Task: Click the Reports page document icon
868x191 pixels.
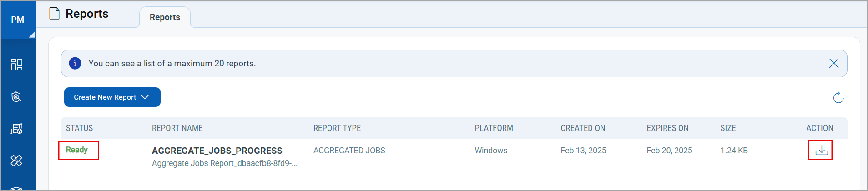Action: (55, 14)
